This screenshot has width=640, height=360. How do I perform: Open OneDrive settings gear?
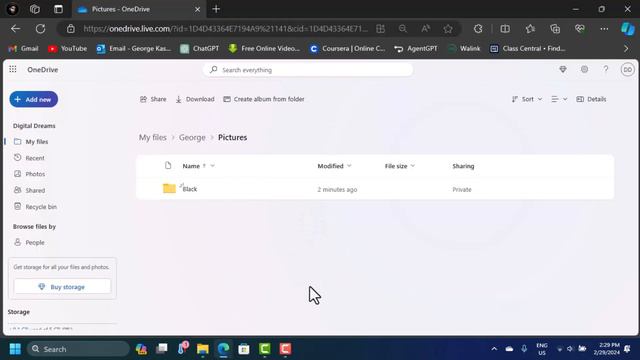click(584, 69)
